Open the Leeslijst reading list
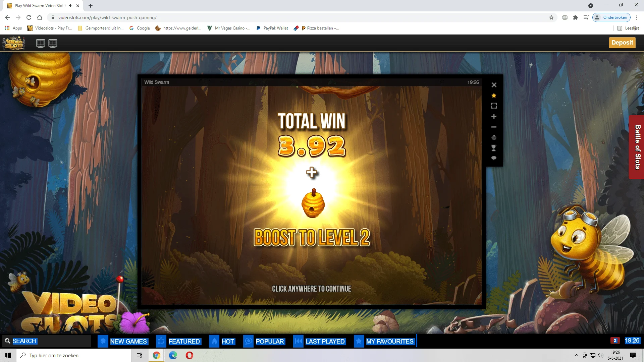644x362 pixels. point(628,28)
